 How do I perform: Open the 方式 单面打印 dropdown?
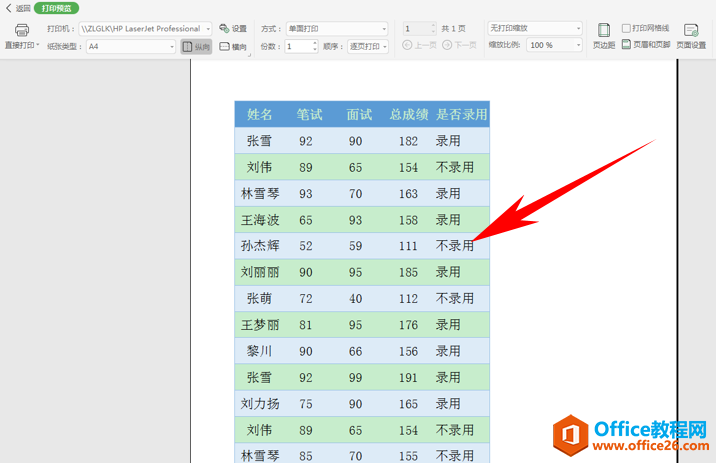[337, 29]
